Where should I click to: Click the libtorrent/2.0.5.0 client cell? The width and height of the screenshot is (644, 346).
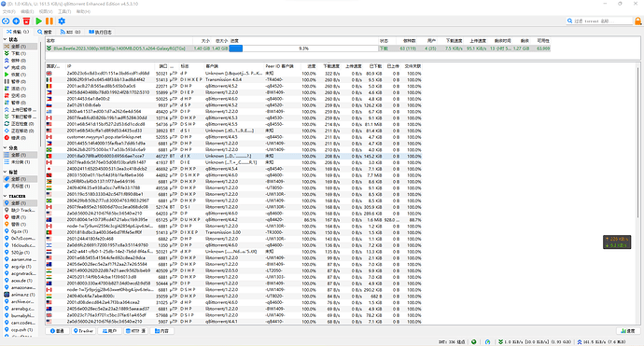(221, 270)
